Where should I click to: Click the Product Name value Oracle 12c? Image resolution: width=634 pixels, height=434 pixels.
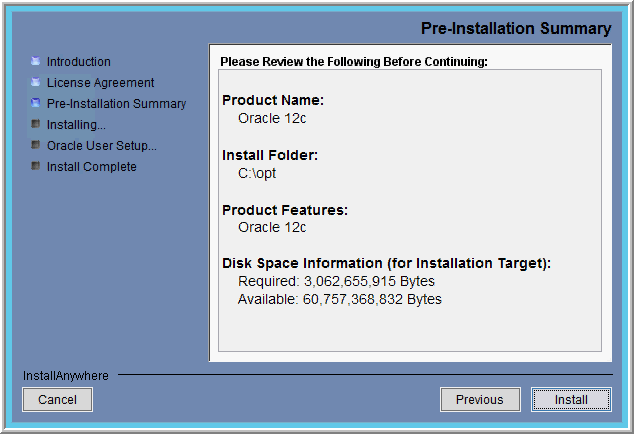pyautogui.click(x=272, y=118)
